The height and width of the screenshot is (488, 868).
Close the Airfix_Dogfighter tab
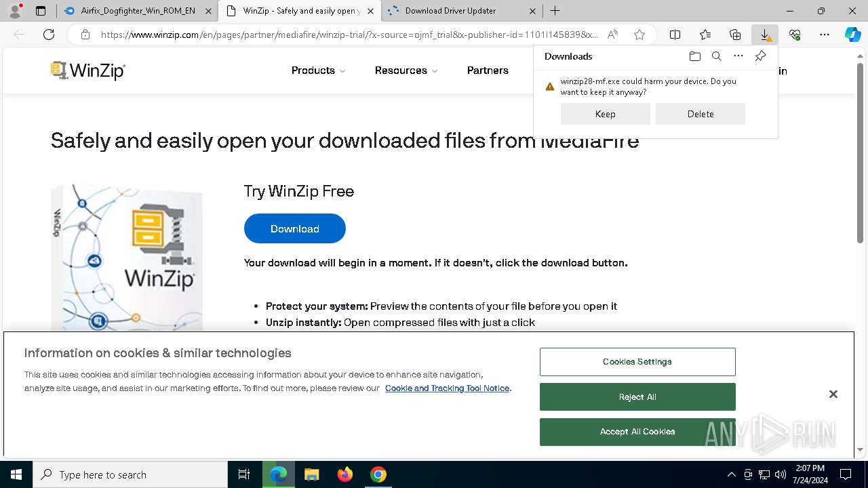point(208,11)
